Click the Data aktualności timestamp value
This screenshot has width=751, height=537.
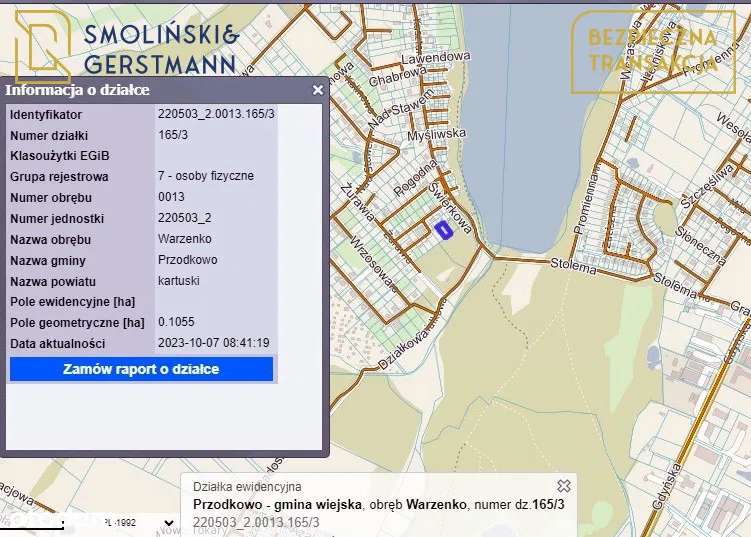214,343
